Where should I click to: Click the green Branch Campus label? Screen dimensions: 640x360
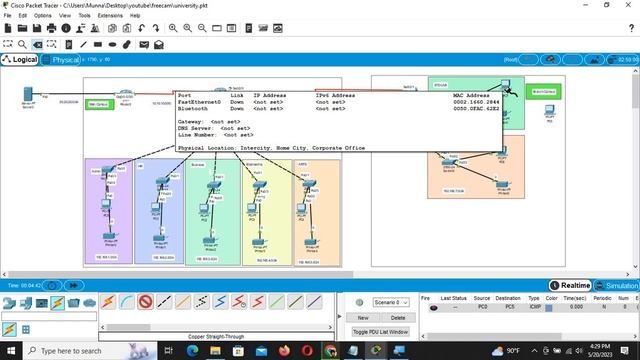tap(544, 92)
